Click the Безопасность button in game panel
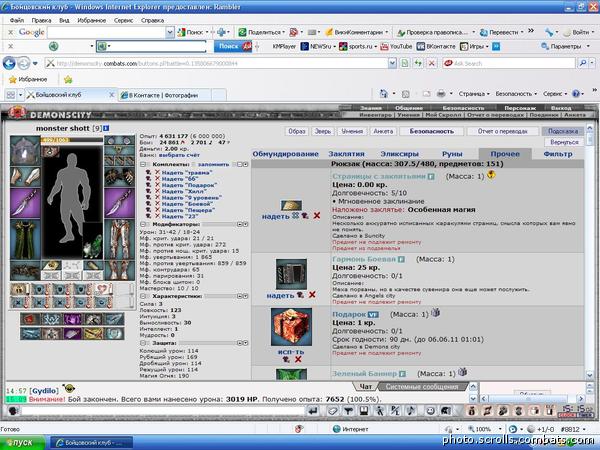This screenshot has width=600, height=450. [432, 131]
